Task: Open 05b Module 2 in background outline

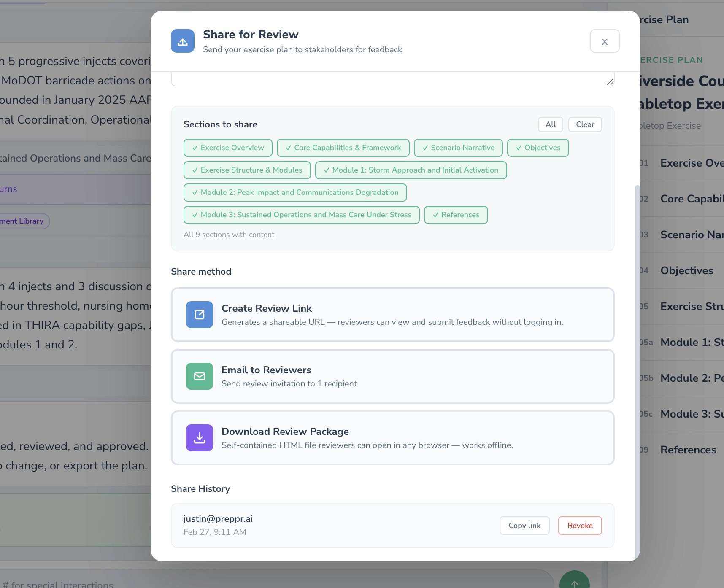Action: click(682, 378)
